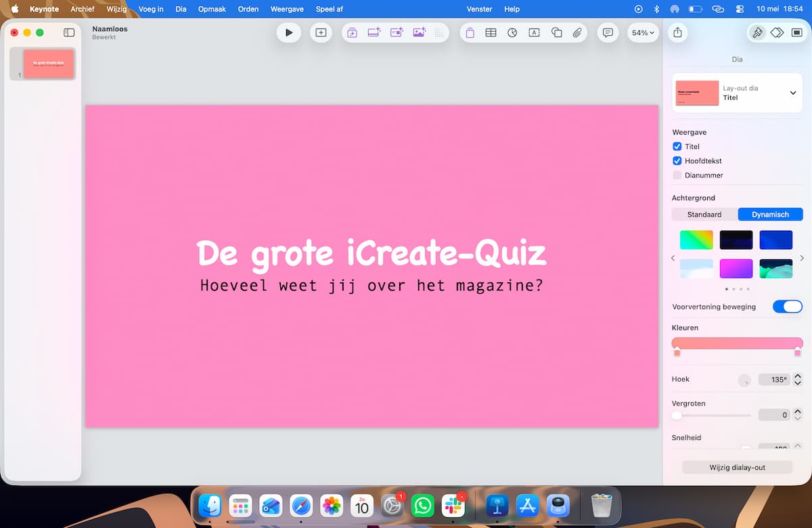This screenshot has height=528, width=812.
Task: Start the slideshow with the Play button
Action: (289, 32)
